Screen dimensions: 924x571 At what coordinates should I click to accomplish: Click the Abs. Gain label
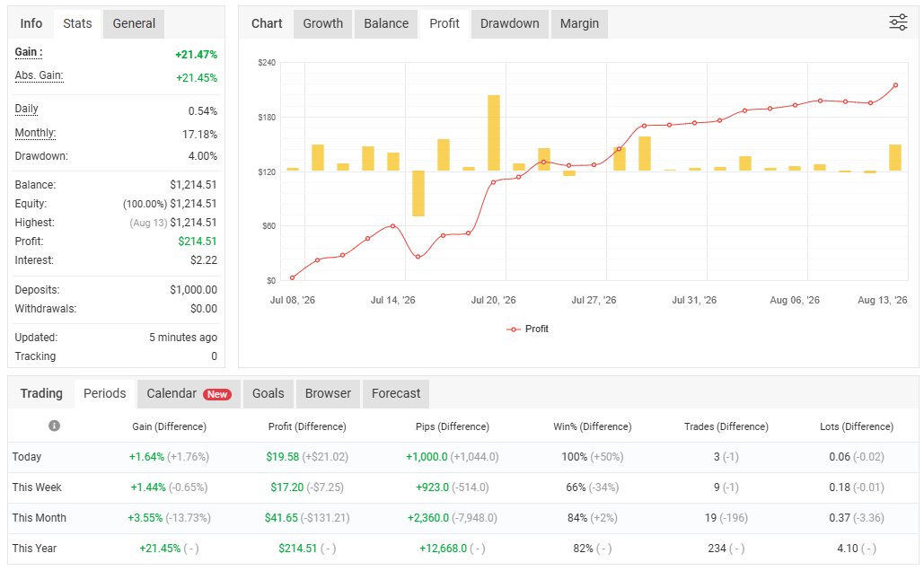pyautogui.click(x=39, y=75)
